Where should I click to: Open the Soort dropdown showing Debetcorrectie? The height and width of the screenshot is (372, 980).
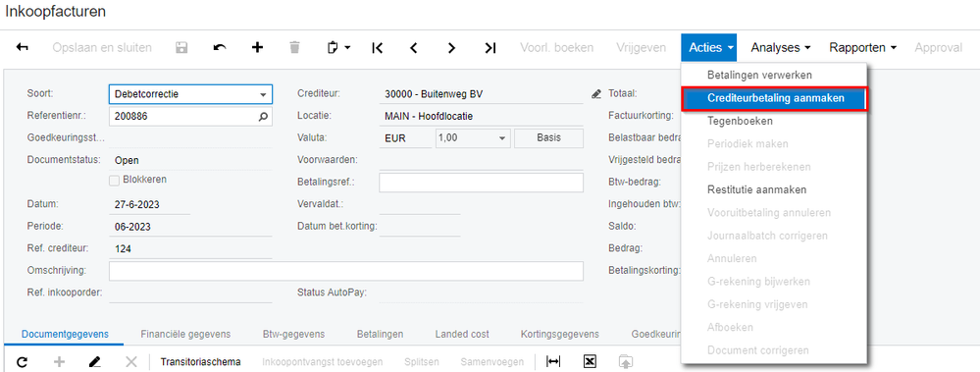[x=263, y=94]
